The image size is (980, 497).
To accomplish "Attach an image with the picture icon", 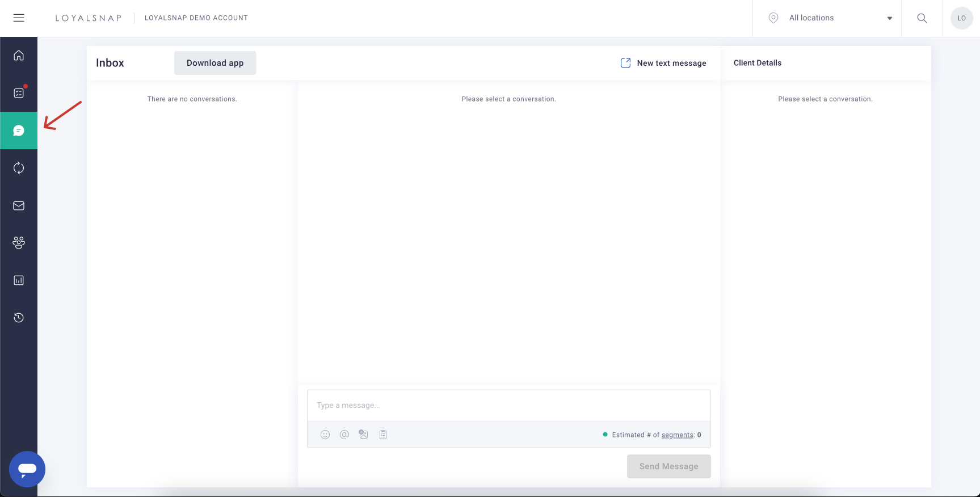I will click(x=364, y=435).
